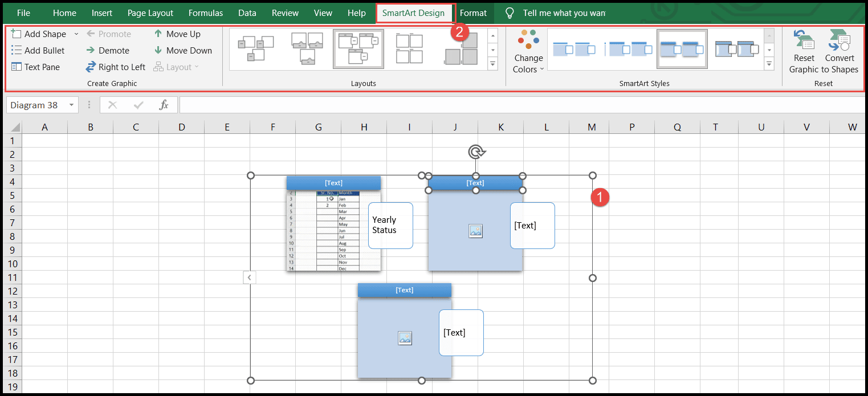Click the Tell me search lightbulb
The height and width of the screenshot is (396, 868).
tap(509, 13)
